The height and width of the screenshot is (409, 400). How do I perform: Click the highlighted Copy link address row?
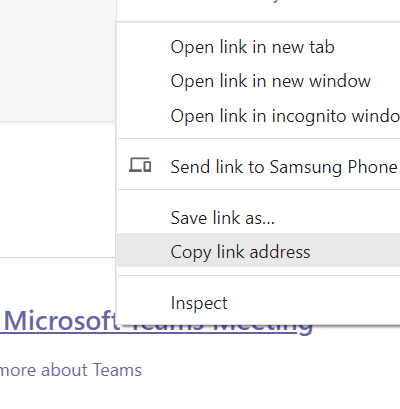(x=259, y=250)
